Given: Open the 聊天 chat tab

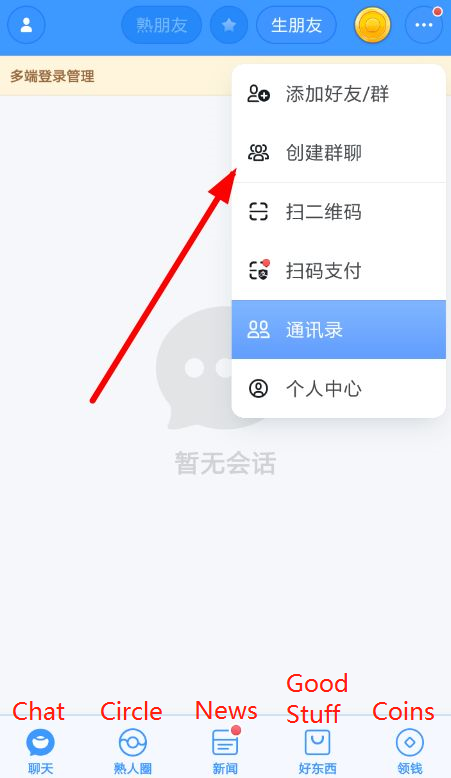Looking at the screenshot, I should point(40,751).
